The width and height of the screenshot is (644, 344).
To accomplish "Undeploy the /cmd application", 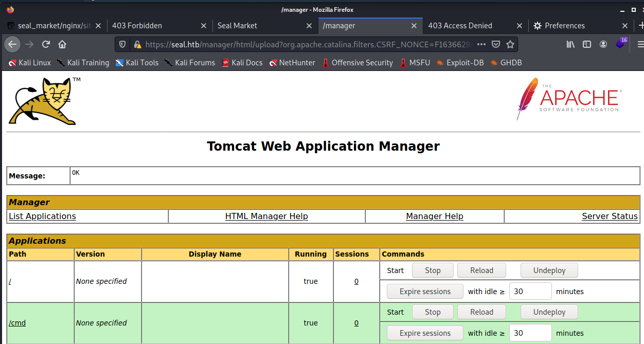I will [x=549, y=312].
